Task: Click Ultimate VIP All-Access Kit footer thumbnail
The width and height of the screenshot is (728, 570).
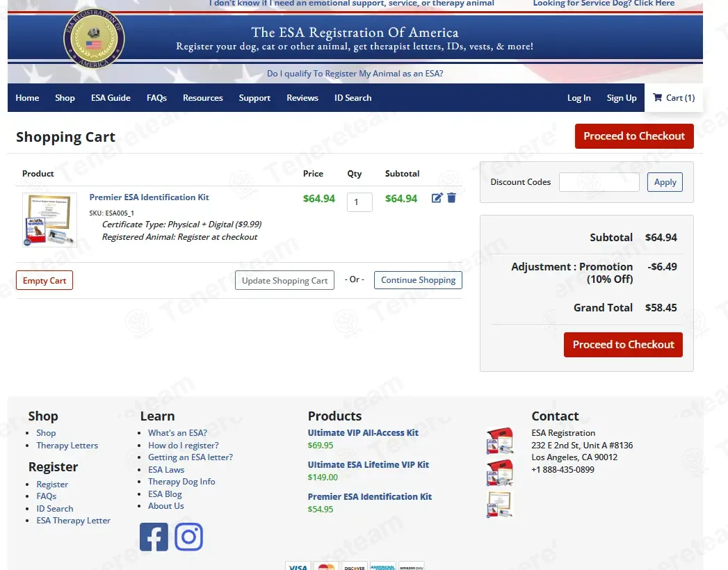Action: [x=499, y=441]
